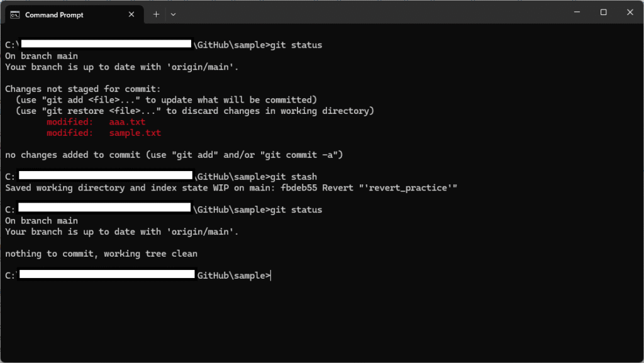Click the red 'aaa.txt' modified file name
Viewport: 644px width, 363px height.
coord(127,122)
